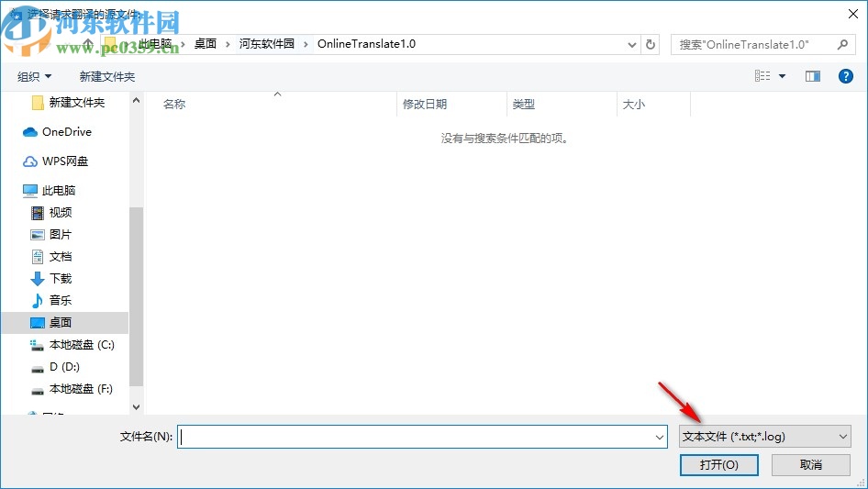Sort files by 类型 column
Screen dimensions: 868x489
pyautogui.click(x=524, y=104)
